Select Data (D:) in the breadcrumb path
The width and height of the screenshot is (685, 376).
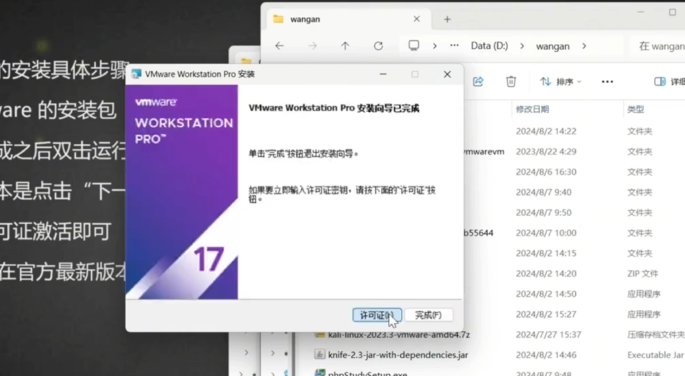pyautogui.click(x=489, y=46)
